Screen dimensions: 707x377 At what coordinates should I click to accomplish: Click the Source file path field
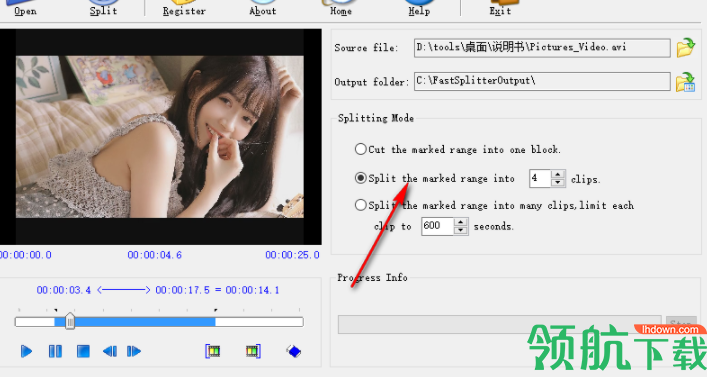click(542, 47)
